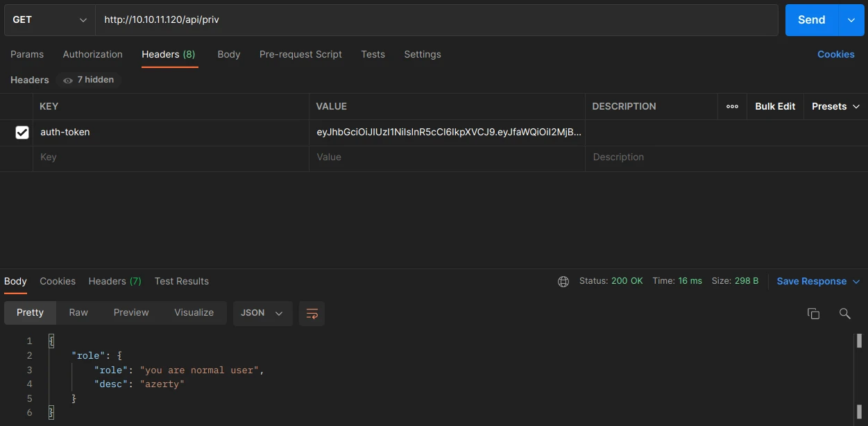Click the three-dots column options icon

[x=732, y=107]
